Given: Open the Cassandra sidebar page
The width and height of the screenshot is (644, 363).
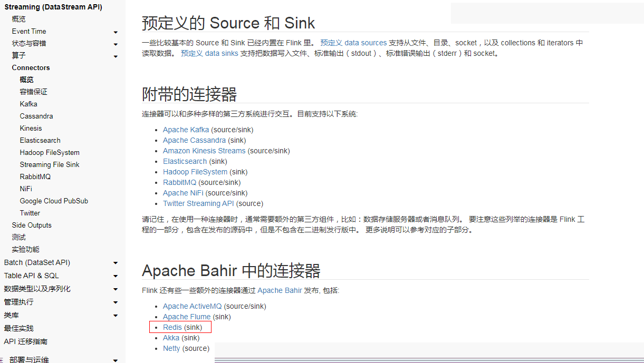Looking at the screenshot, I should 36,116.
